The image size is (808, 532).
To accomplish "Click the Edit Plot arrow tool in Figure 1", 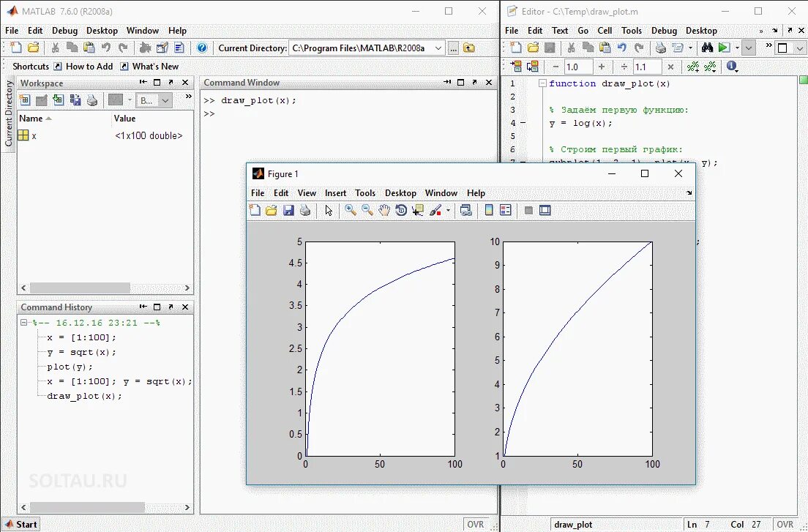I will [x=329, y=210].
